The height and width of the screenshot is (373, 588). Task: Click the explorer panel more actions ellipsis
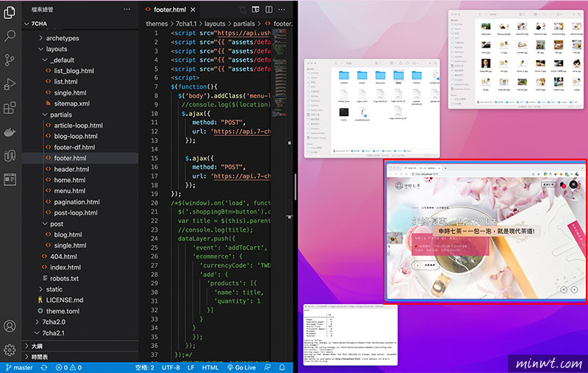126,10
